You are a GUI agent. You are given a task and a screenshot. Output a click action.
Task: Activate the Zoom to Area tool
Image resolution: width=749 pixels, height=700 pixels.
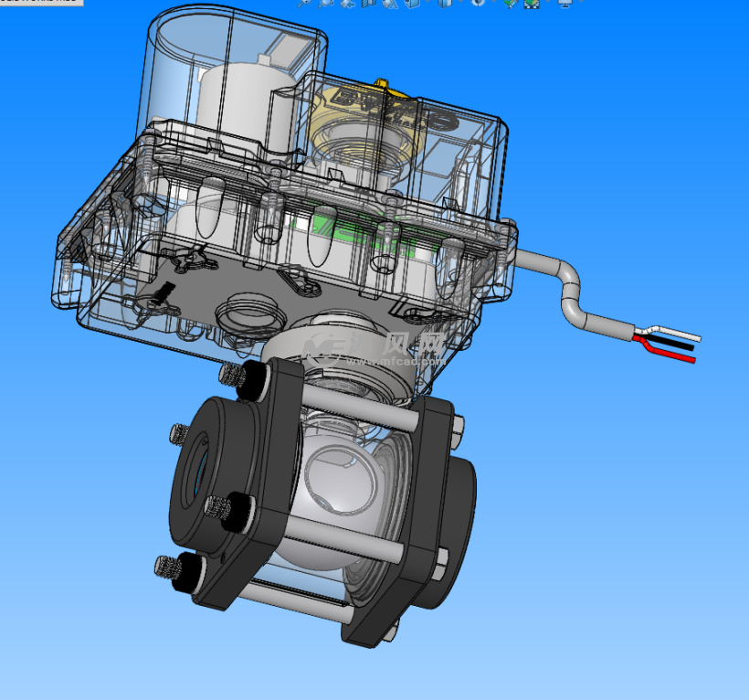327,3
